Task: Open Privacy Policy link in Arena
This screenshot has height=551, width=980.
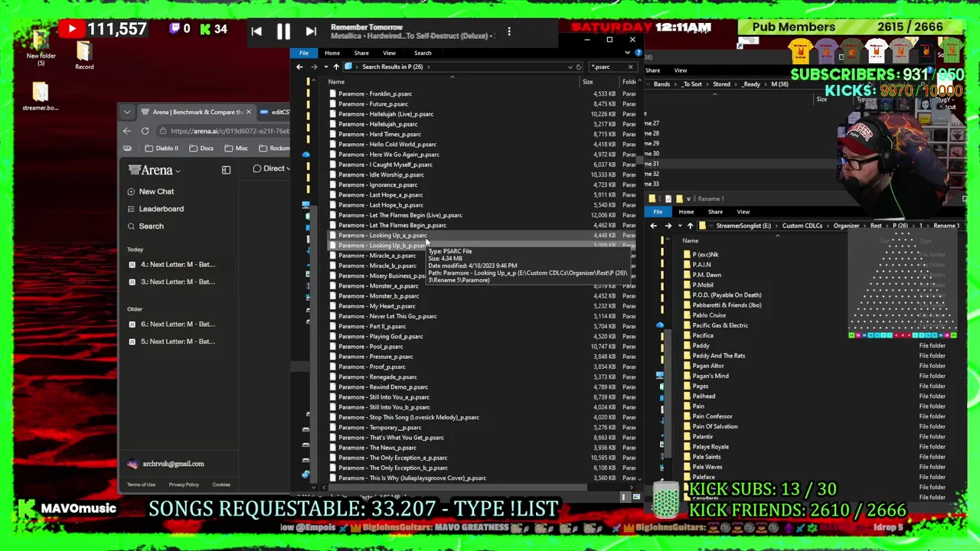Action: [x=184, y=484]
